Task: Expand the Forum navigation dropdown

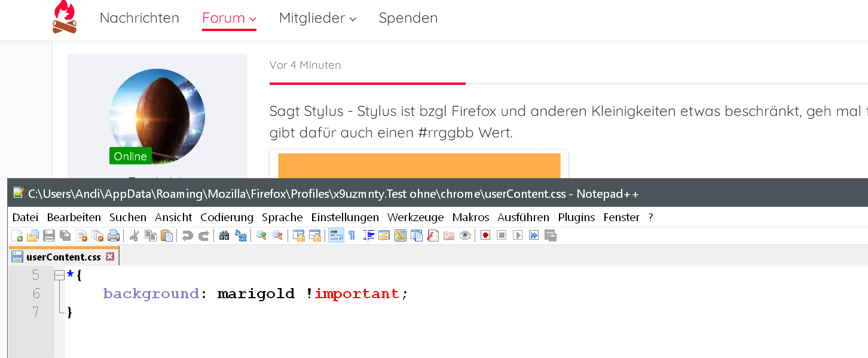Action: coord(229,18)
